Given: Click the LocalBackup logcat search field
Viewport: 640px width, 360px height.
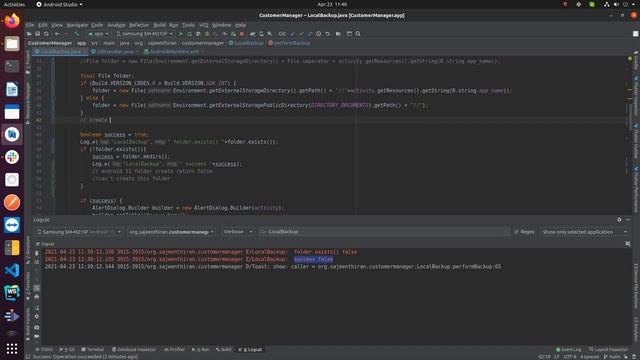Looking at the screenshot, I should pyautogui.click(x=384, y=232).
